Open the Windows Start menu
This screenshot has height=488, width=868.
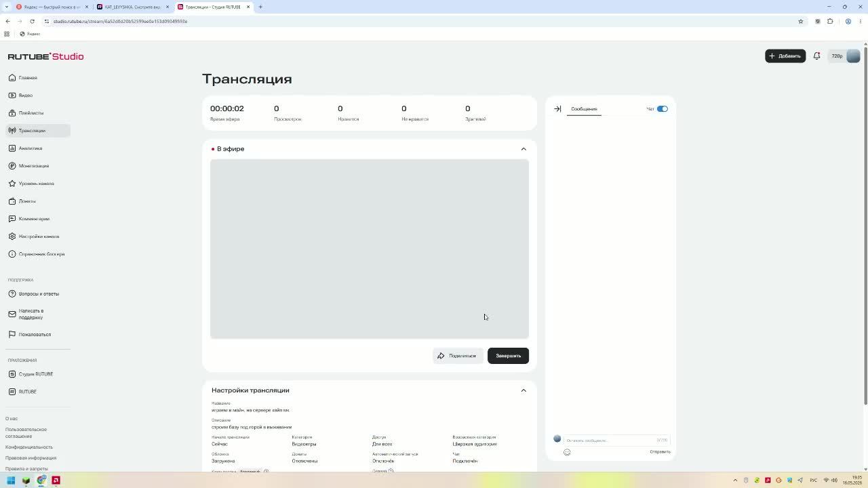(11, 481)
